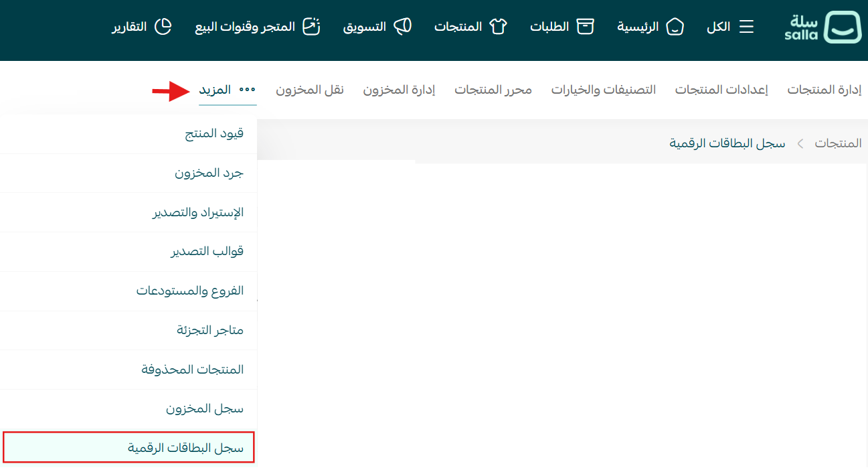Open the إعدادات المنتجات tab

click(x=721, y=88)
